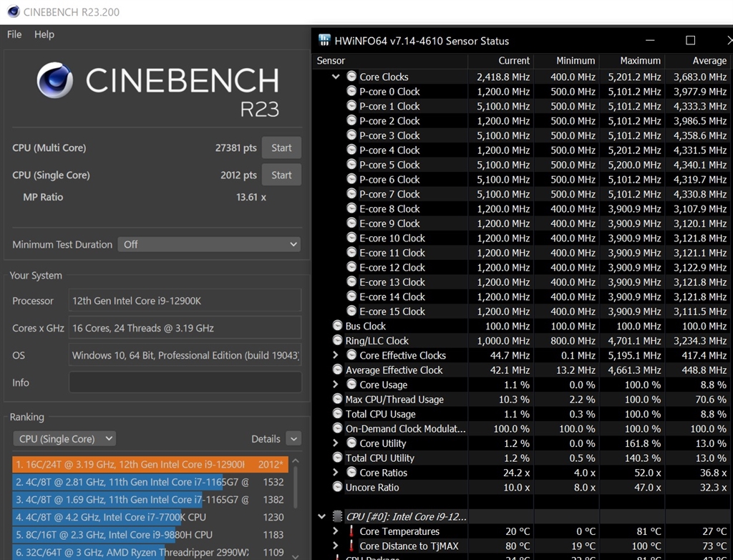Click the E-core 15 Clock sensor icon
The image size is (733, 560).
click(x=351, y=311)
